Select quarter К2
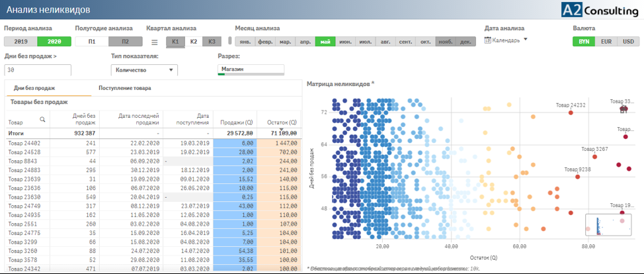Viewport: 644px width, 274px height. click(x=194, y=42)
